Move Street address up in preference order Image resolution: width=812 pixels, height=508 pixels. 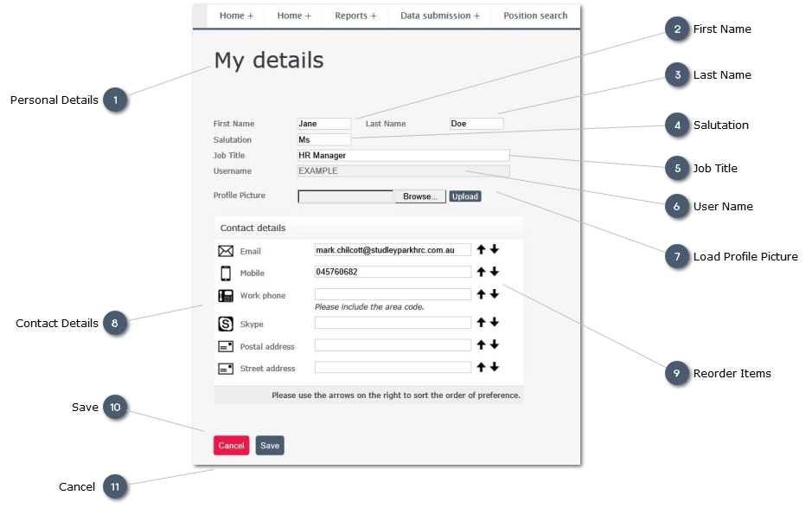[x=481, y=367]
